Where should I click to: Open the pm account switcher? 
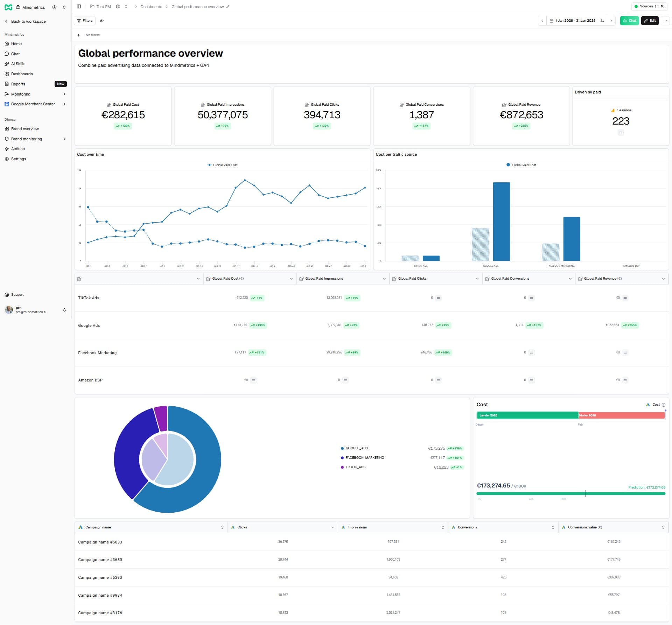tap(64, 309)
